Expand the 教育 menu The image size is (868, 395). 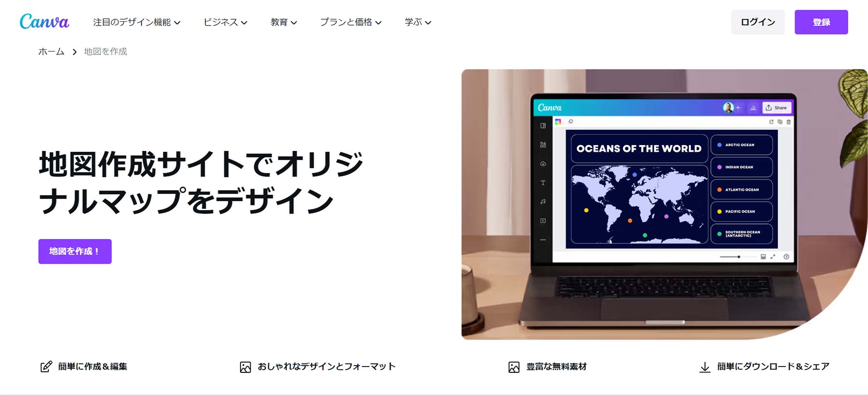(x=284, y=22)
